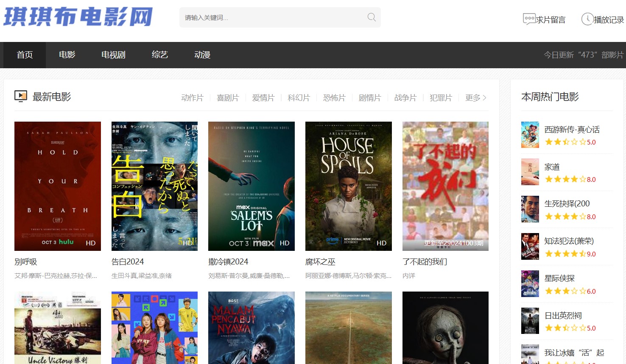The width and height of the screenshot is (626, 364).
Task: Select the 综艺 navigation tab
Action: pyautogui.click(x=160, y=55)
